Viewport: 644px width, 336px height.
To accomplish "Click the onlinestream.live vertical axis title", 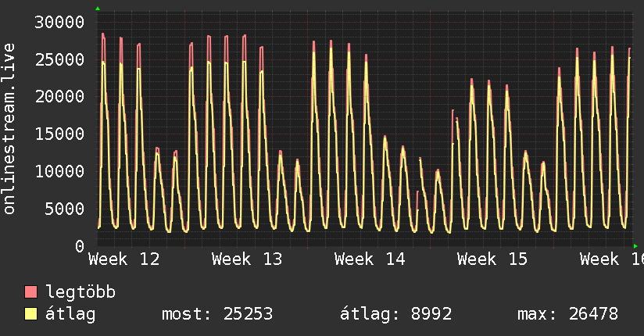I will point(9,129).
